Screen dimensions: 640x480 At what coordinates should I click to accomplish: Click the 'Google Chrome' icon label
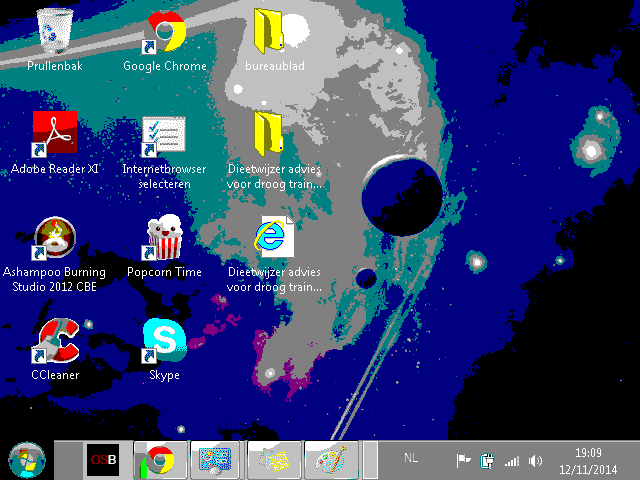(x=165, y=66)
